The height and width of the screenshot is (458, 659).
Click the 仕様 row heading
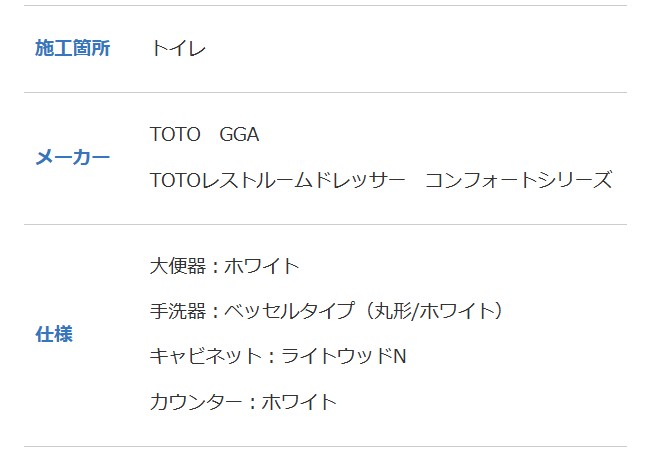pos(54,334)
